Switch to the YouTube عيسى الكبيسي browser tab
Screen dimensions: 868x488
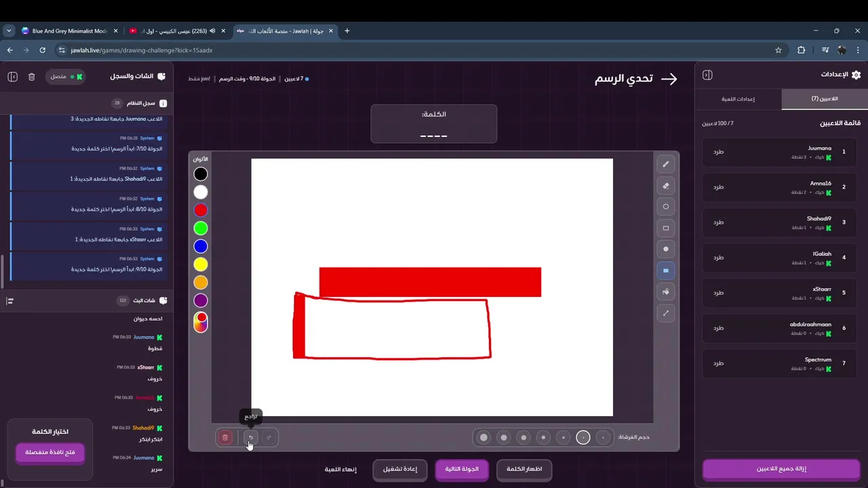176,30
